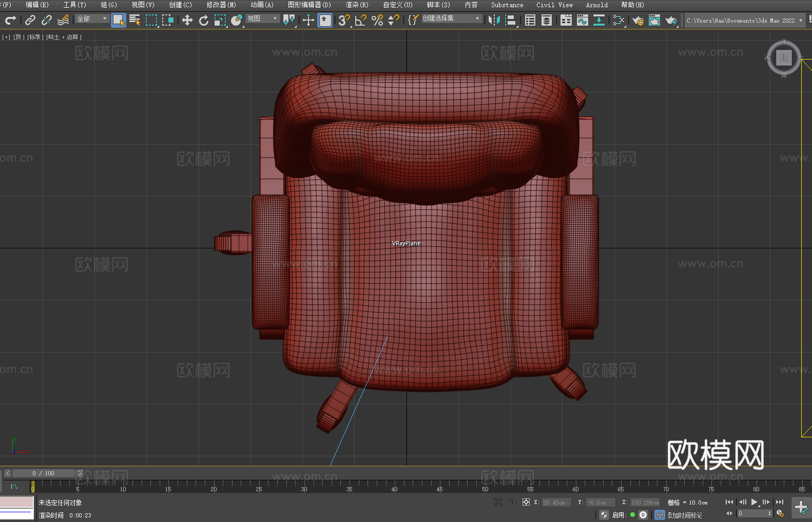
Task: Open the [粘土 + 边面] display menu
Action: pos(64,37)
